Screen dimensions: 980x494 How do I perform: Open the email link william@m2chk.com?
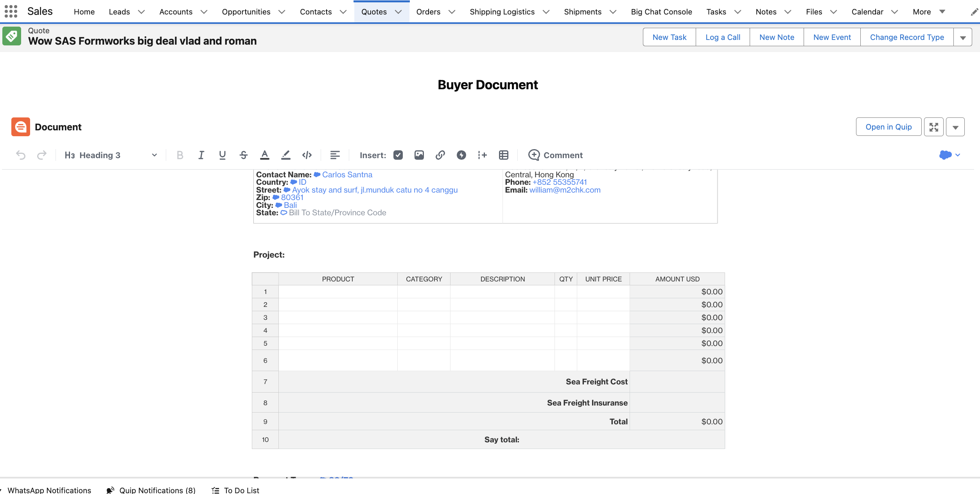point(565,189)
